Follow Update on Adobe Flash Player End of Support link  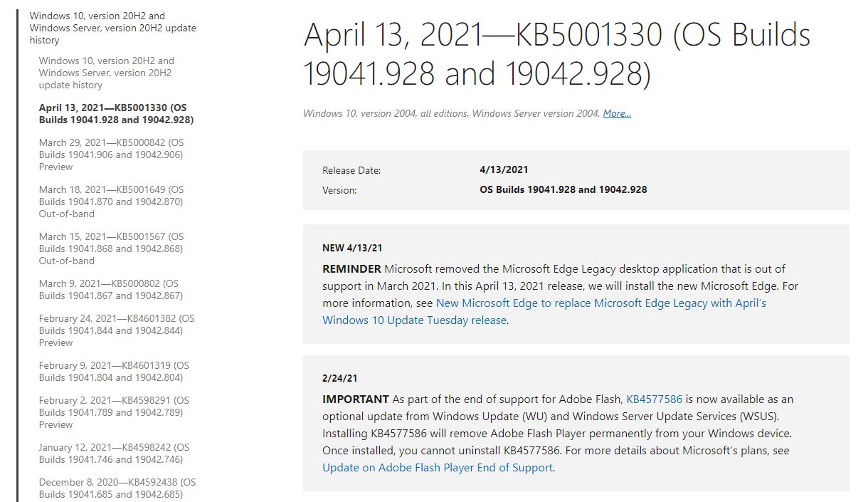(x=437, y=468)
